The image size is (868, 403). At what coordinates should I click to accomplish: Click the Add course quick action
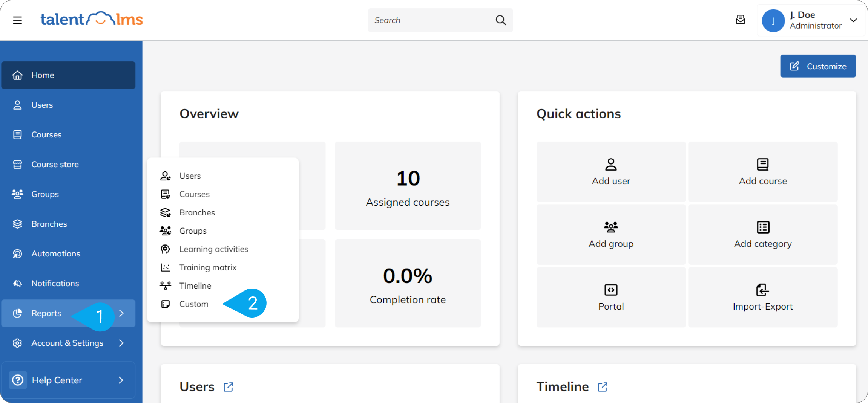(763, 172)
